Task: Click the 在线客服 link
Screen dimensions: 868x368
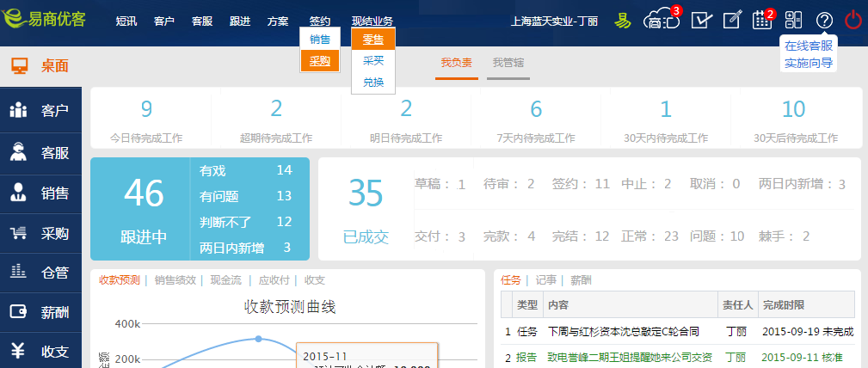Action: click(809, 46)
